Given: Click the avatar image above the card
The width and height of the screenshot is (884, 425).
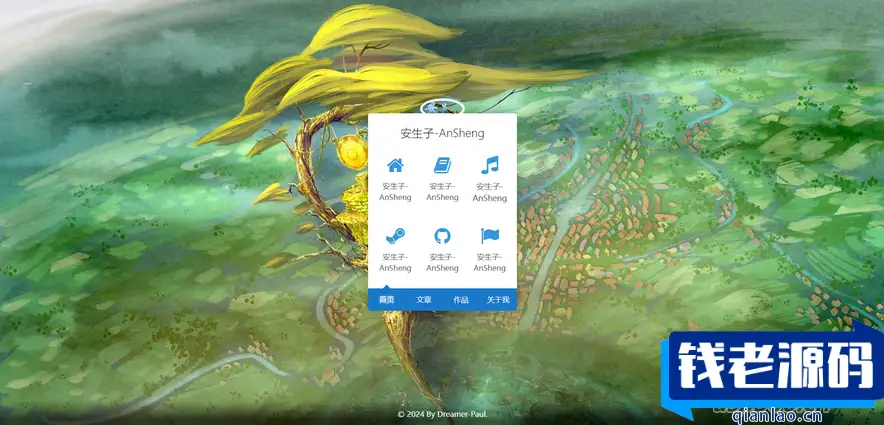Looking at the screenshot, I should [x=442, y=107].
